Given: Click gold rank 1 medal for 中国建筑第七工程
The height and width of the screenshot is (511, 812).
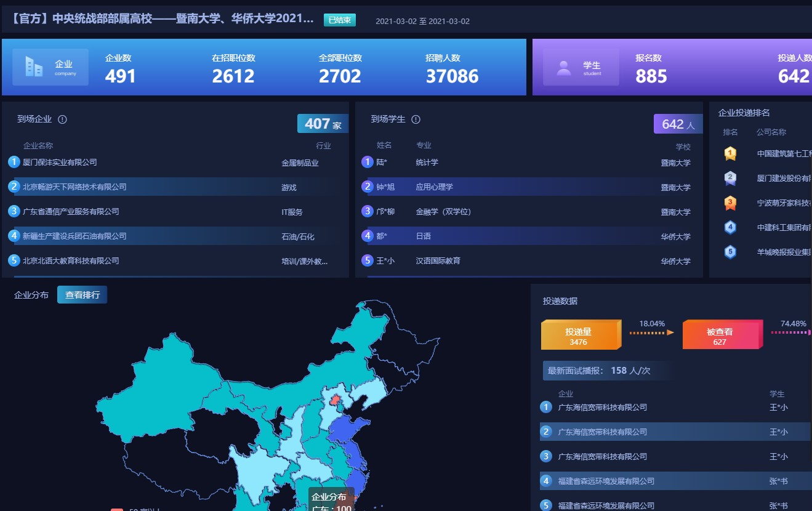Looking at the screenshot, I should [730, 154].
